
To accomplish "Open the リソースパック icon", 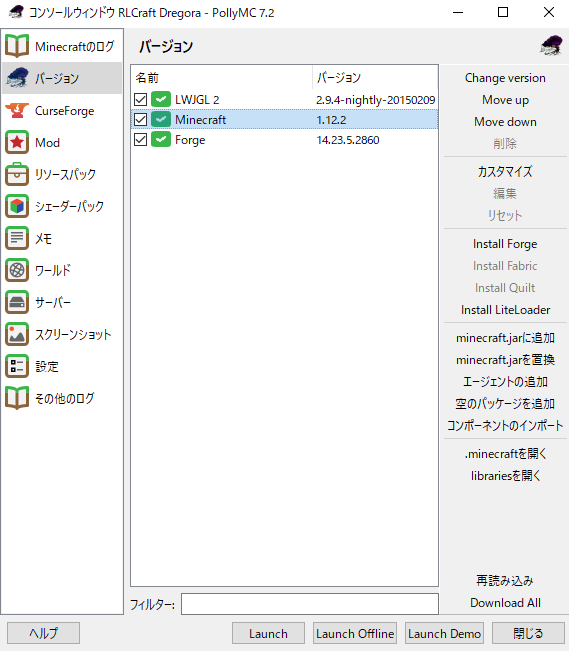I will point(17,174).
